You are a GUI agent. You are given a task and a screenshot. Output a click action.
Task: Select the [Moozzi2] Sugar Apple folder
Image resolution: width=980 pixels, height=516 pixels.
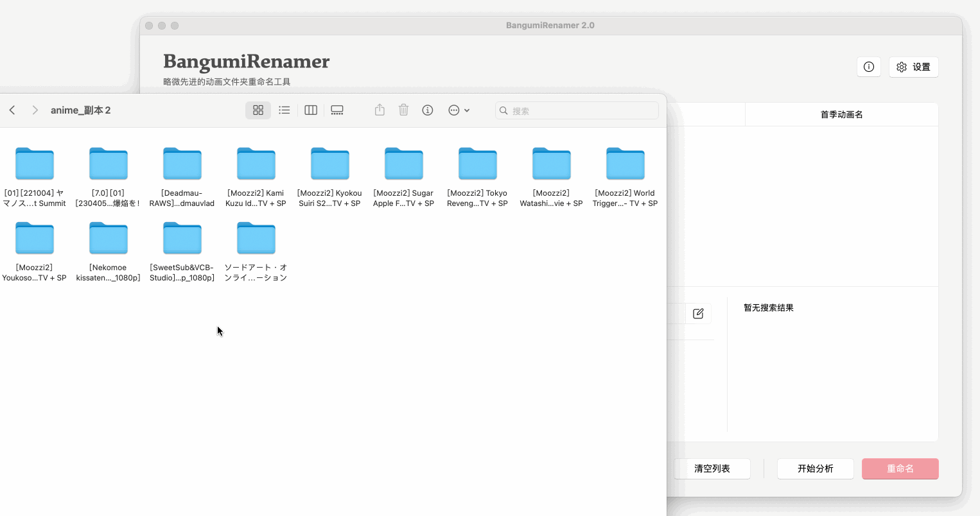tap(404, 176)
